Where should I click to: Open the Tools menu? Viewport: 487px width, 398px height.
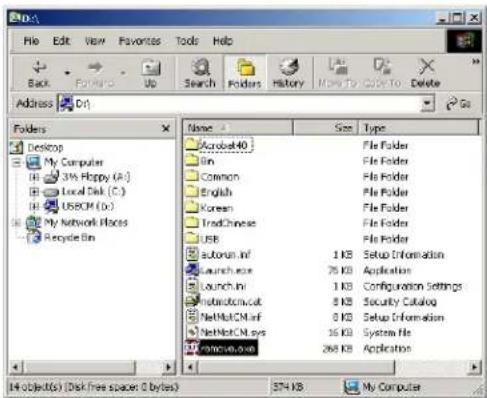(x=187, y=41)
